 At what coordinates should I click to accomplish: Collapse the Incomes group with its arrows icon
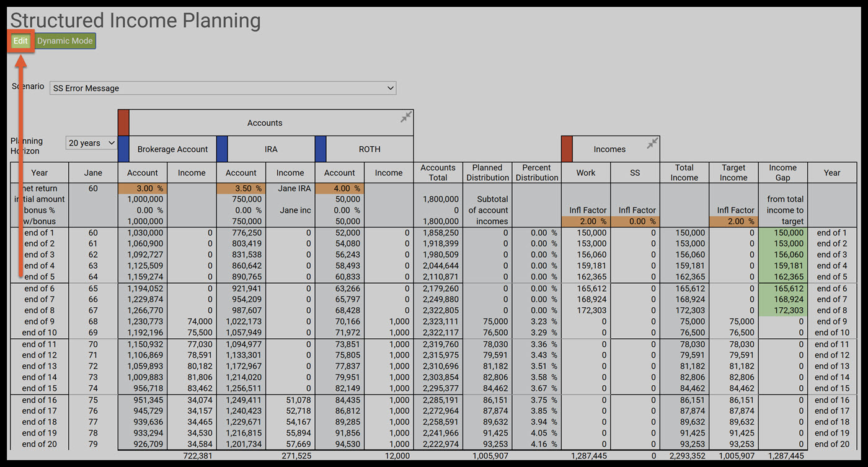coord(652,143)
